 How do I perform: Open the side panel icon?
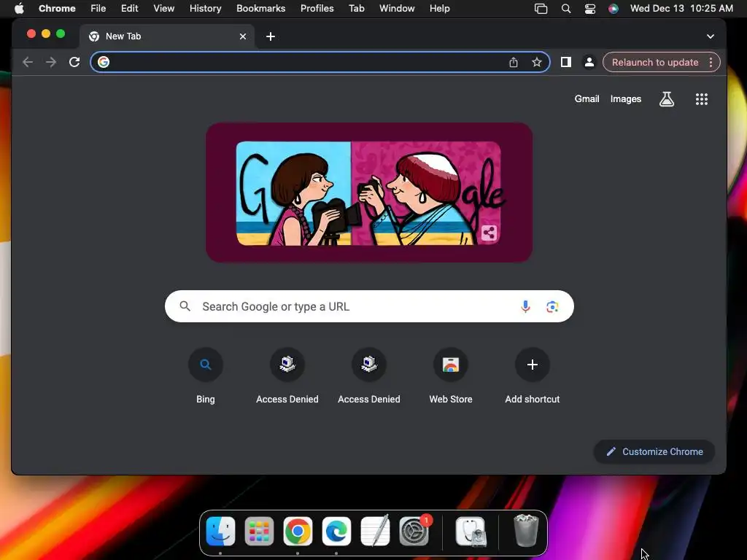click(565, 62)
